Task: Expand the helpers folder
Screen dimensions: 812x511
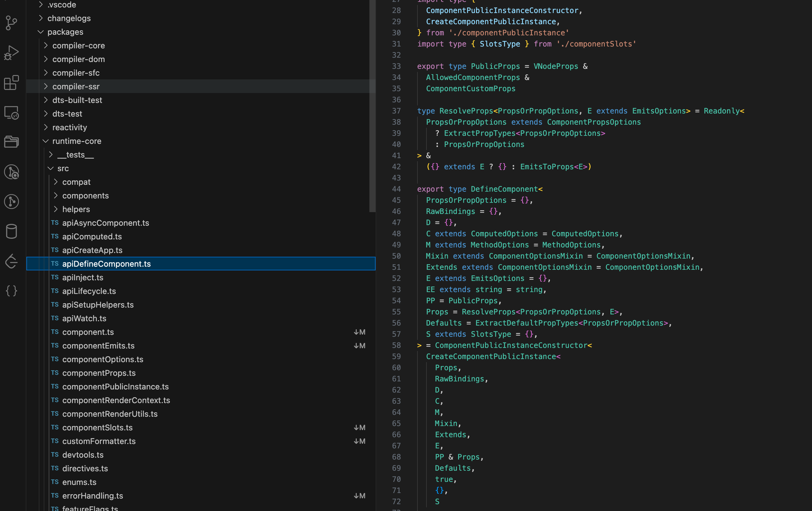Action: tap(56, 209)
